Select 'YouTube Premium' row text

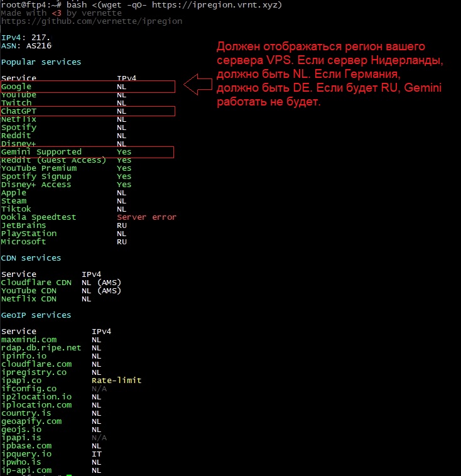coord(39,168)
